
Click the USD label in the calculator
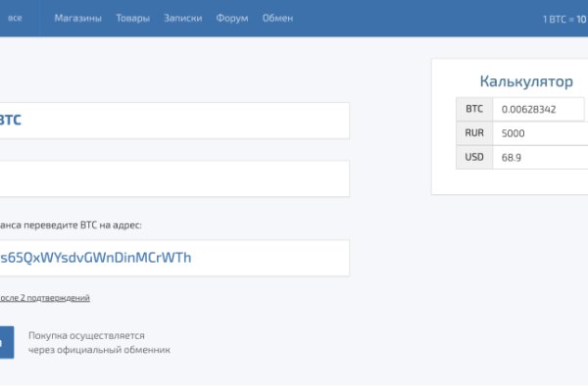(473, 157)
